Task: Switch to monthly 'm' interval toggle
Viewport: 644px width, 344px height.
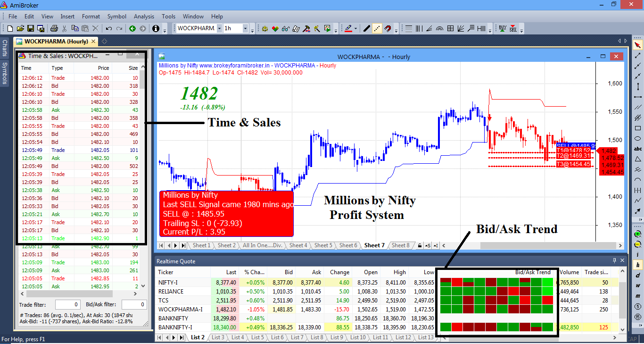Action: [638, 296]
